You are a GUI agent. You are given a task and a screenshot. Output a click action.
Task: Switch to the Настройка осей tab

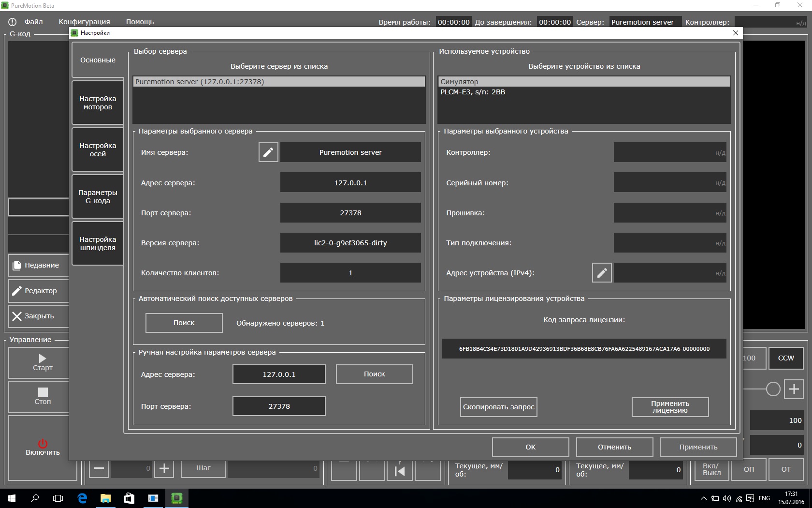(x=98, y=149)
